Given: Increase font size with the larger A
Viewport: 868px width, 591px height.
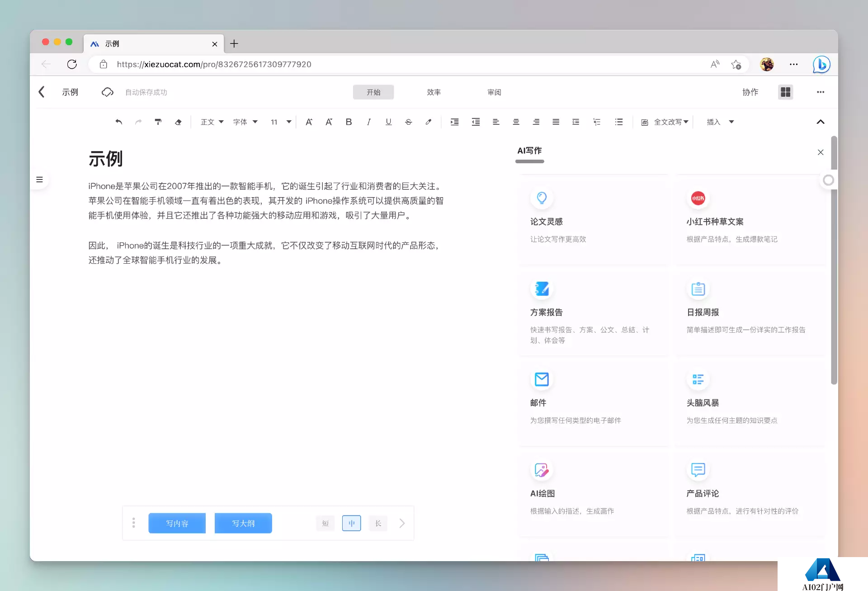Looking at the screenshot, I should 309,122.
